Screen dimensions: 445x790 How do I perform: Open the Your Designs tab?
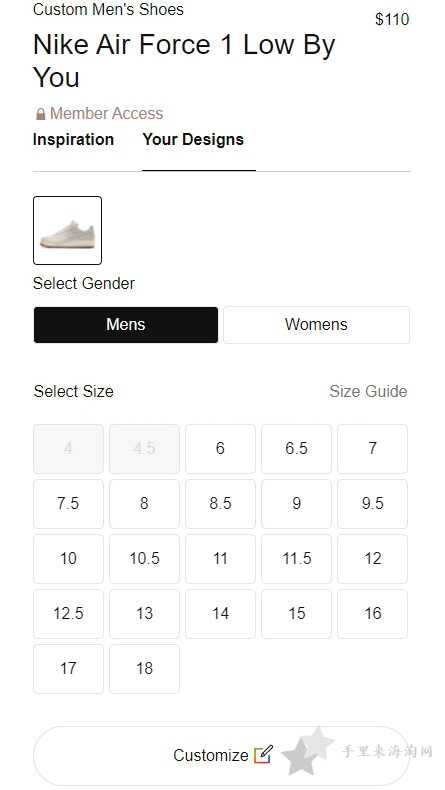194,140
